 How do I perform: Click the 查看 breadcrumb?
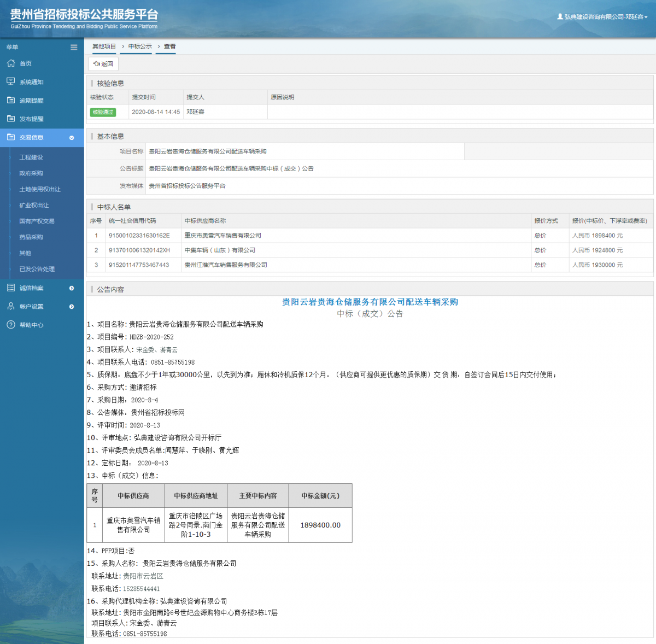pos(170,46)
